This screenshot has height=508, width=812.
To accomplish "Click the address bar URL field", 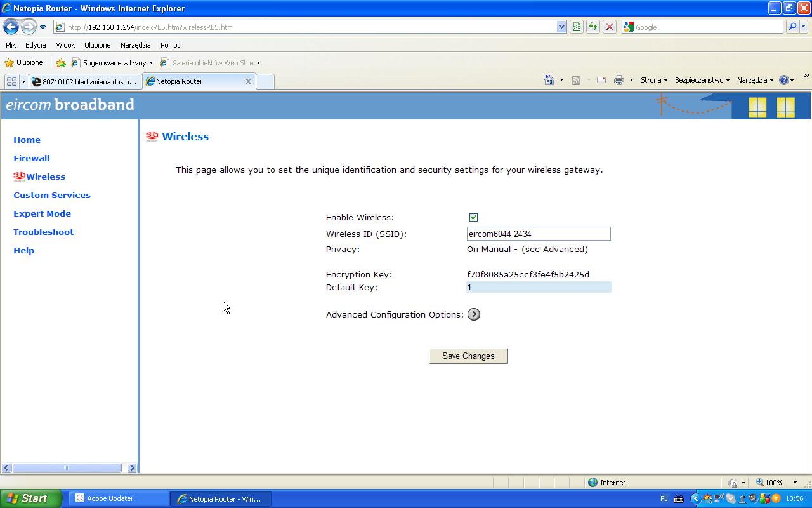I will coord(304,27).
